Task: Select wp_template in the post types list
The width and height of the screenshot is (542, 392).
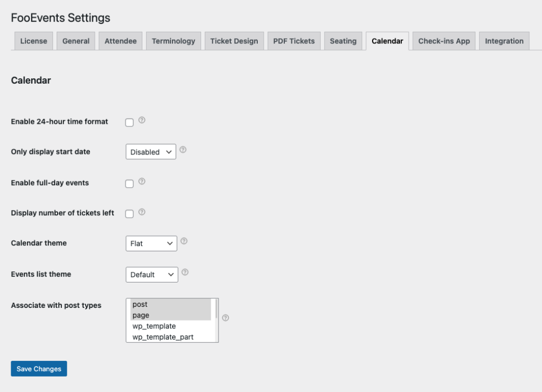Action: 154,326
